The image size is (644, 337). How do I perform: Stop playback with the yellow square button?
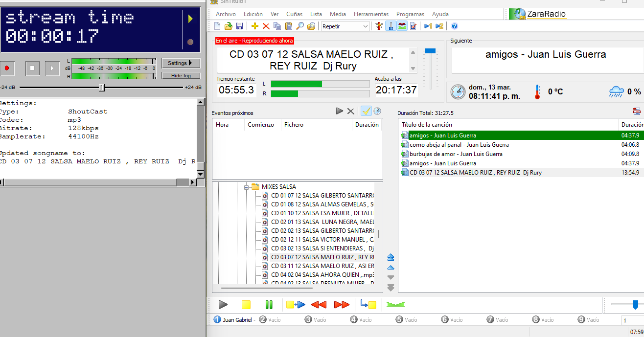(246, 305)
